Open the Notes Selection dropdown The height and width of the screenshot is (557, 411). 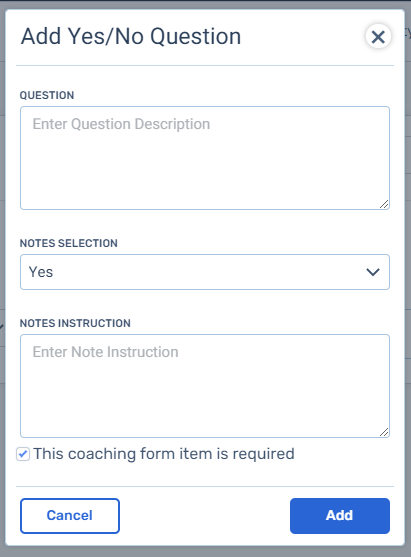pyautogui.click(x=205, y=272)
